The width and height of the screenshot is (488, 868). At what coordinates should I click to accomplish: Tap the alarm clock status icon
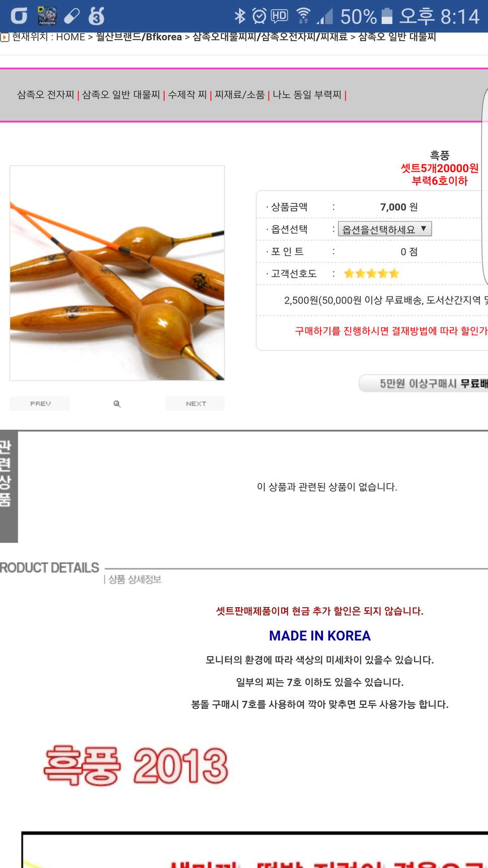tap(259, 16)
